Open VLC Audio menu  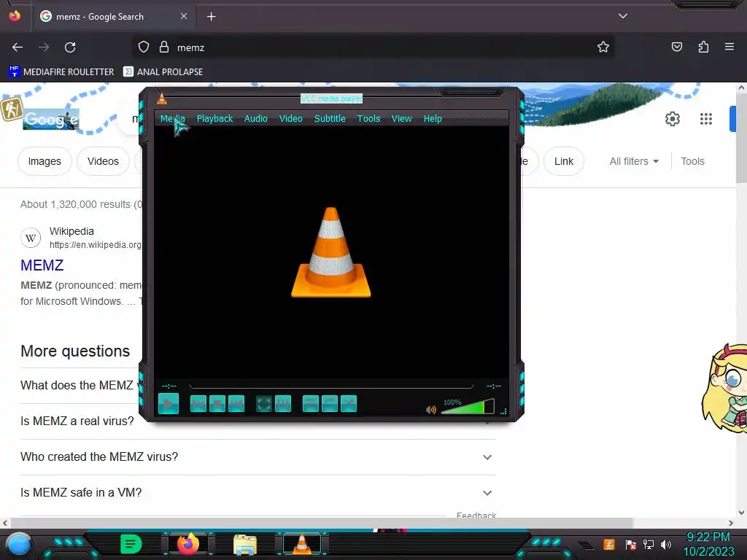pos(256,119)
